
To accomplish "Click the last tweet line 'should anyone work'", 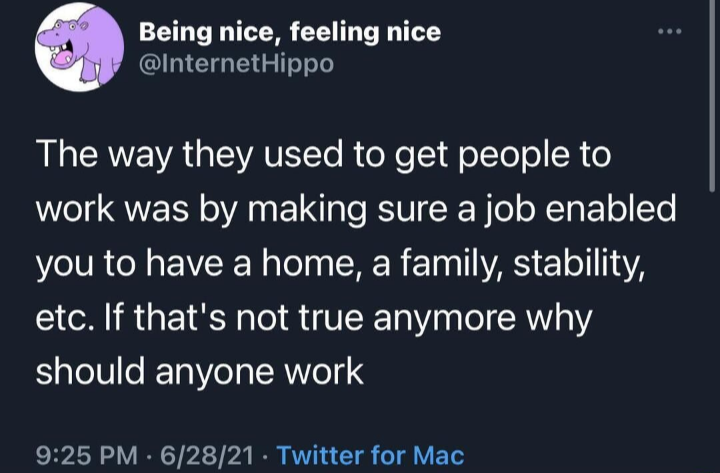I will tap(200, 371).
